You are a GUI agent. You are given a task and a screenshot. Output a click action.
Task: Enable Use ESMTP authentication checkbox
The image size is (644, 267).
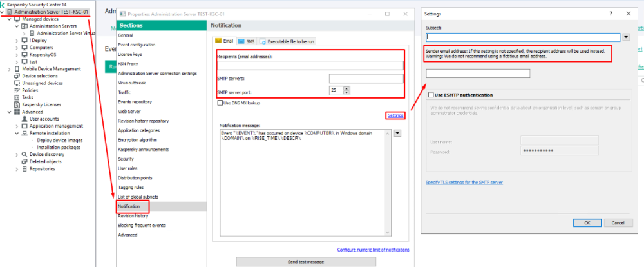pyautogui.click(x=431, y=95)
